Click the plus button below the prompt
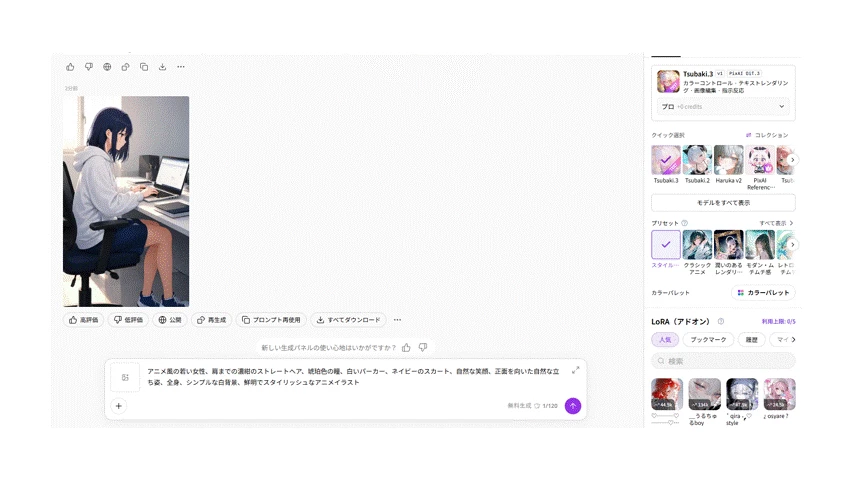Viewport: 853px width, 480px height. click(119, 406)
